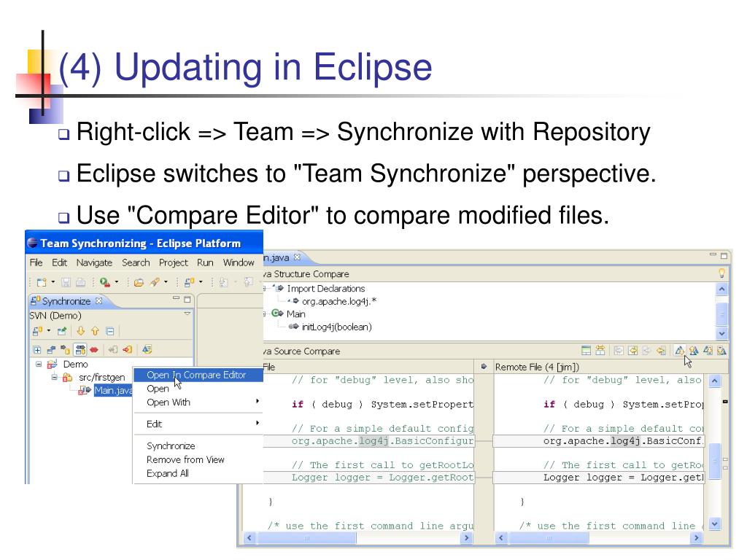The height and width of the screenshot is (560, 747).
Task: Close the Synchronize view tab
Action: (98, 300)
